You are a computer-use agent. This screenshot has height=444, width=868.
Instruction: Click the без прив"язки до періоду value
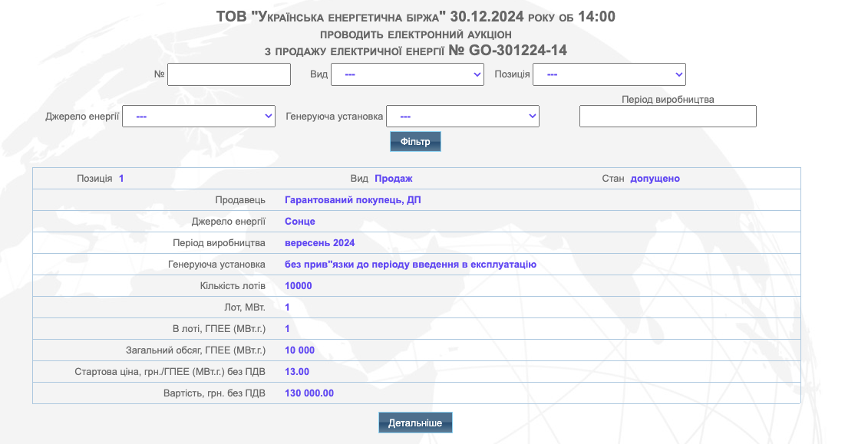411,265
